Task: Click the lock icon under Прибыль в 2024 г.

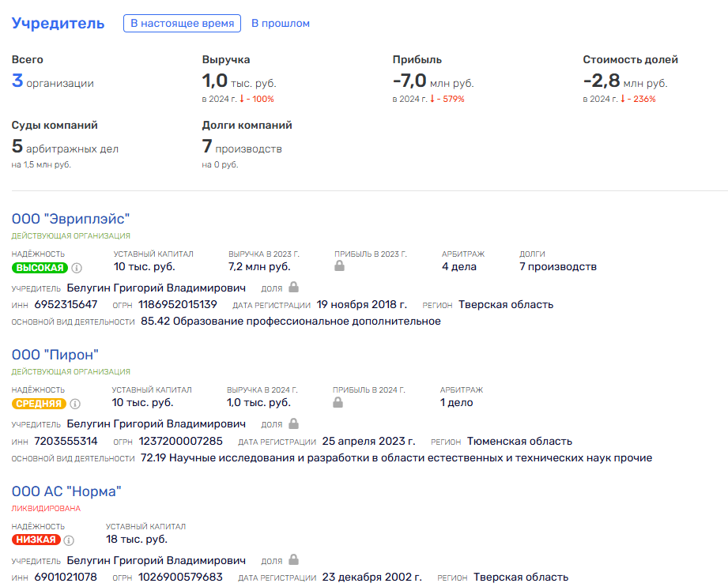Action: coord(338,402)
